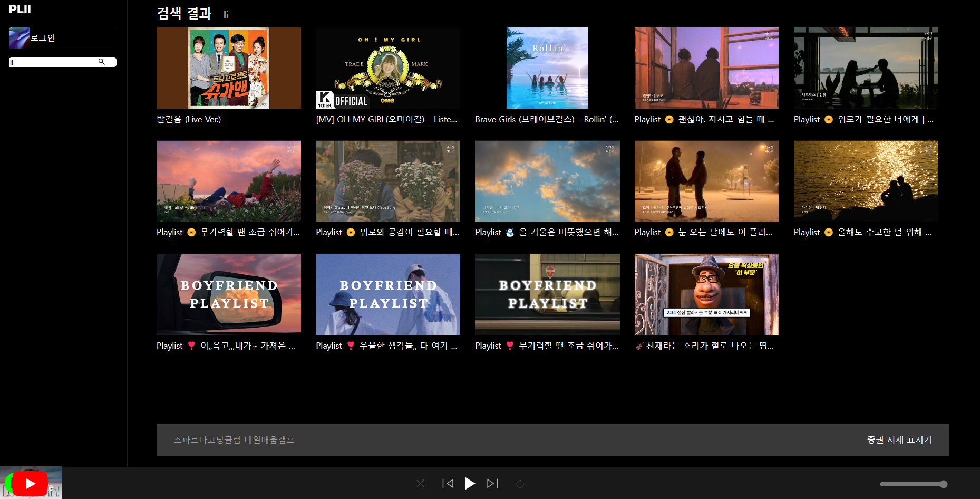Viewport: 980px width, 499px height.
Task: Open the pink sky 무기력할 땐 thumbnail
Action: click(x=229, y=181)
